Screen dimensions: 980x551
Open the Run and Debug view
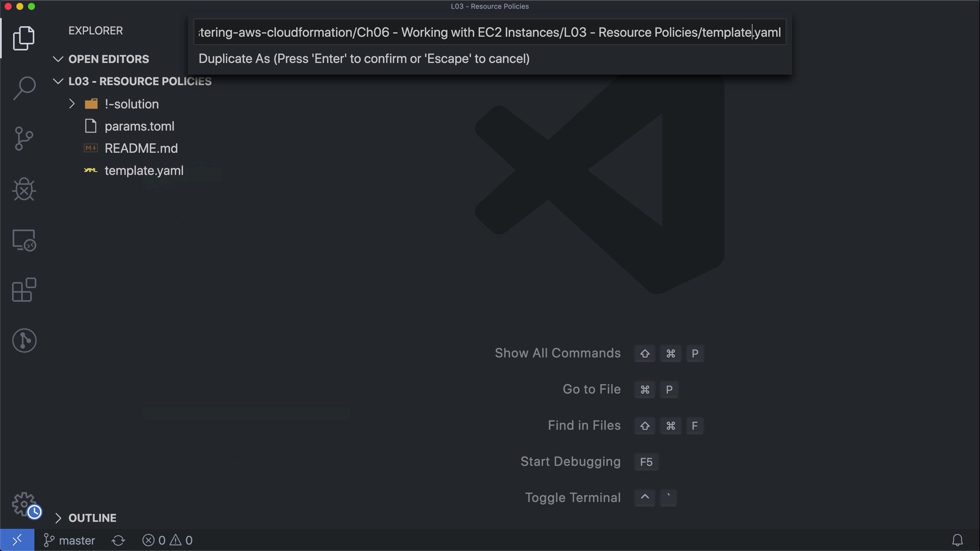coord(24,189)
